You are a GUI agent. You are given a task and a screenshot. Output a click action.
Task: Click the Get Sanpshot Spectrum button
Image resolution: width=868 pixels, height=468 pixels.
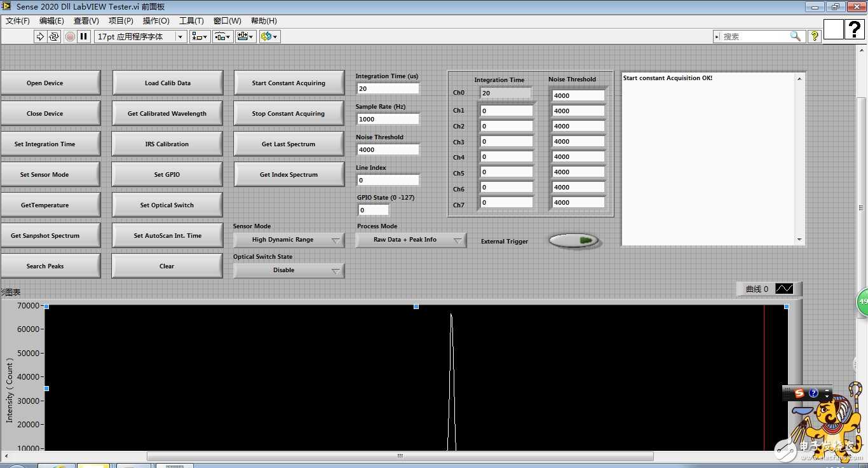(x=50, y=235)
